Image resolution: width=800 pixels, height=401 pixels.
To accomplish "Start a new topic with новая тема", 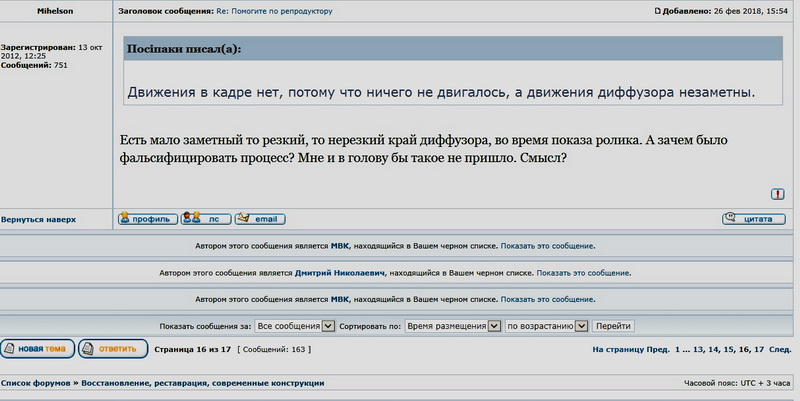I will (x=38, y=349).
